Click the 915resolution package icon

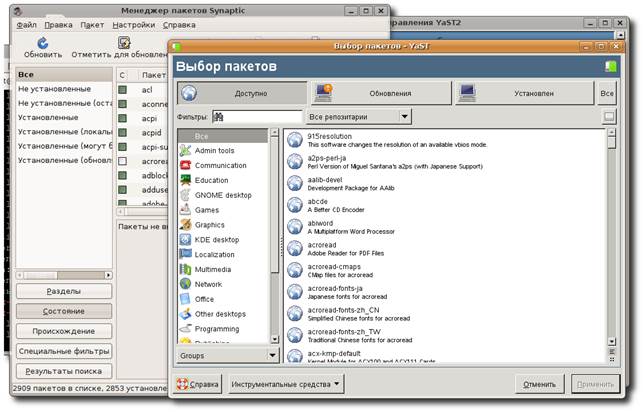[x=294, y=140]
